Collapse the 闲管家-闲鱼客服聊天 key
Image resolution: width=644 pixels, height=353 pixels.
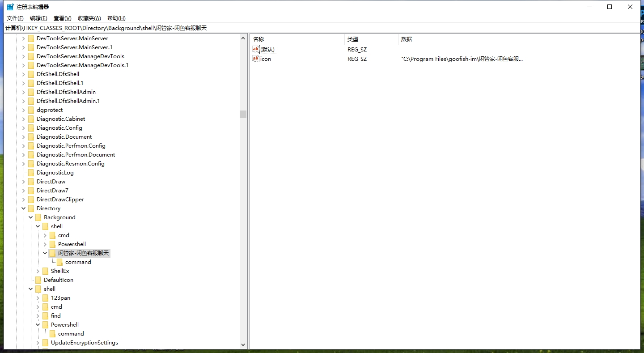pos(45,253)
